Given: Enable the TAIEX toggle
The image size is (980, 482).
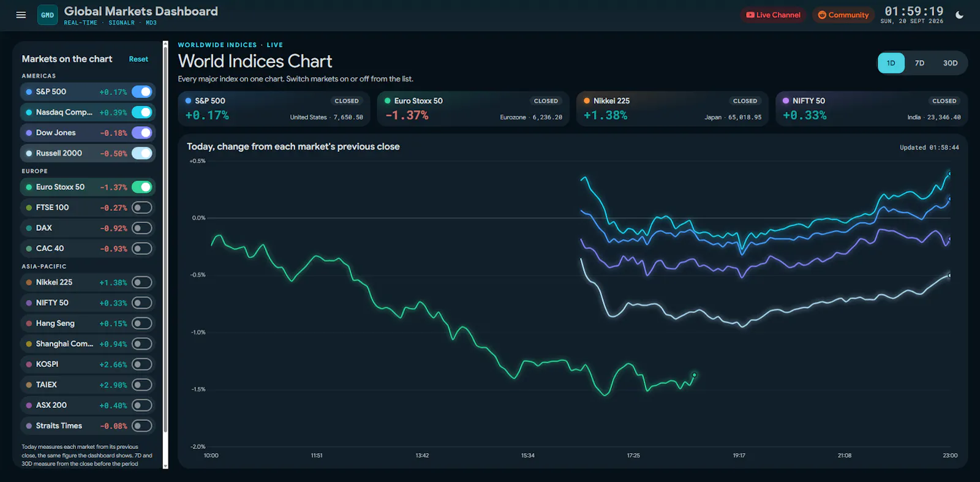Looking at the screenshot, I should (142, 385).
